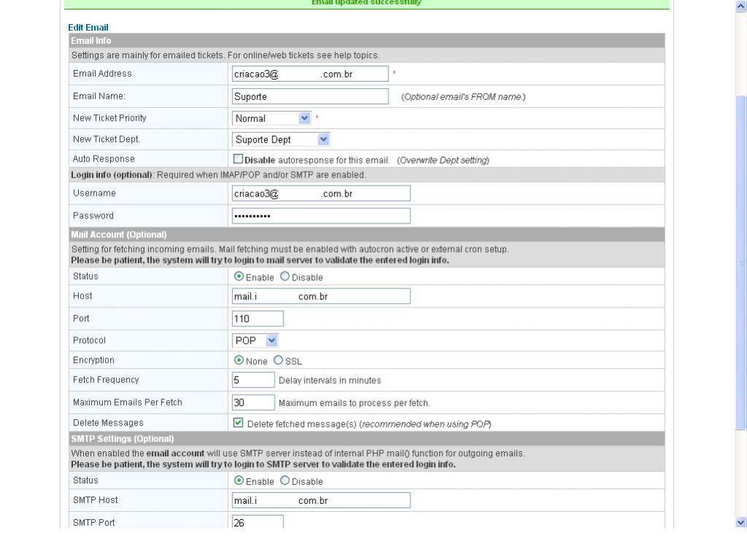This screenshot has width=747, height=560.
Task: Click the Delete Messages label
Action: point(108,423)
